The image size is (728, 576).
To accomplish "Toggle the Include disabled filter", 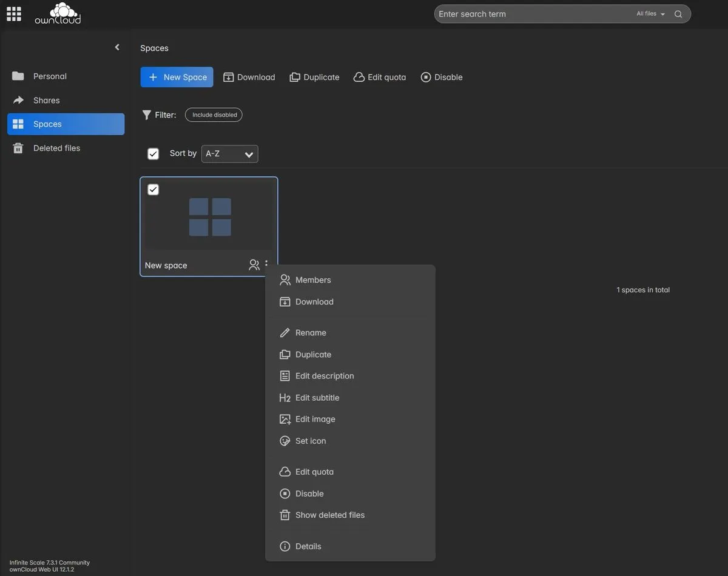I will point(213,114).
